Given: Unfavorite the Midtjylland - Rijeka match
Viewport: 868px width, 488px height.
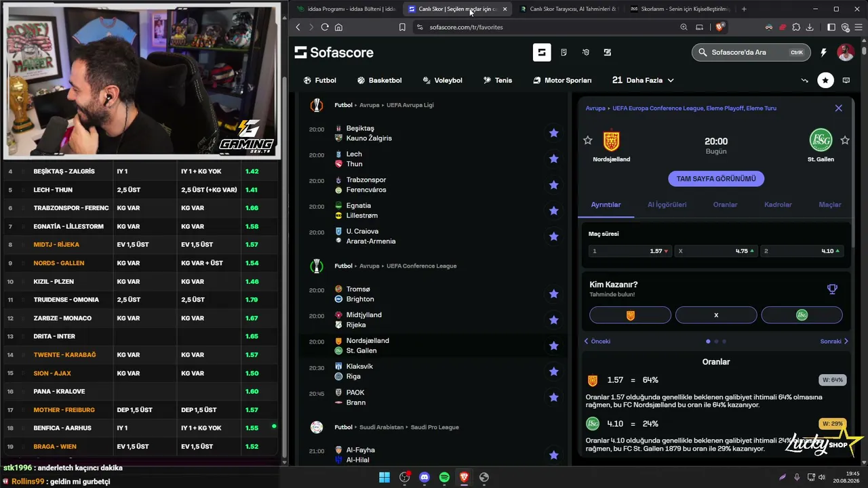Looking at the screenshot, I should point(554,319).
